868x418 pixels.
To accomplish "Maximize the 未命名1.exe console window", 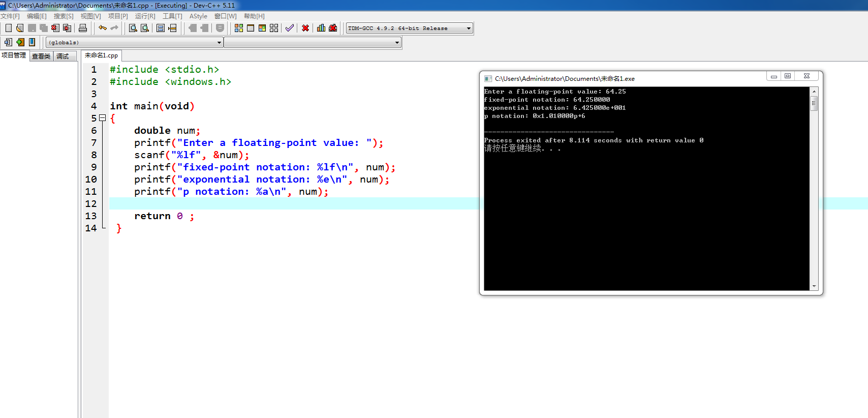I will [788, 76].
